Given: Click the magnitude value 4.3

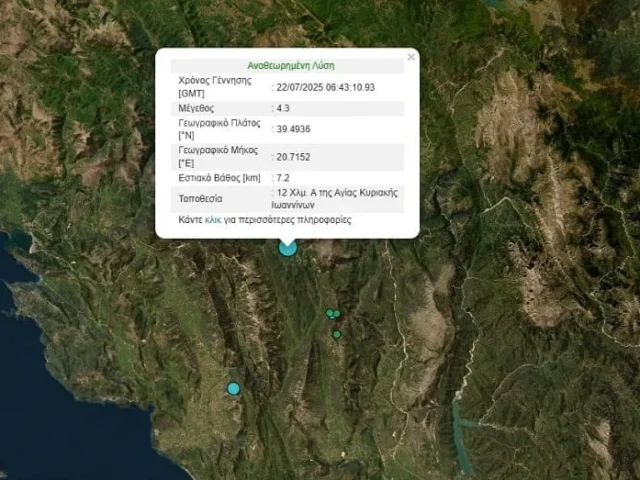Looking at the screenshot, I should pos(284,108).
